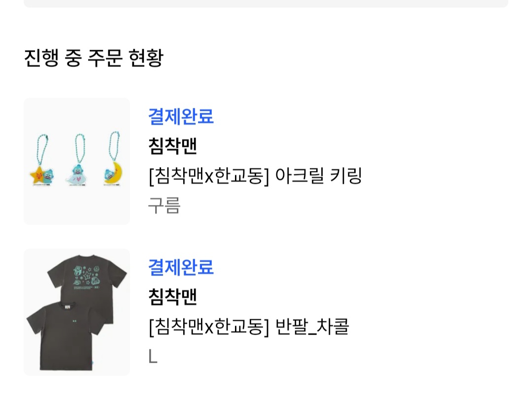Click the L size option text
This screenshot has height=406, width=532.
coord(153,357)
